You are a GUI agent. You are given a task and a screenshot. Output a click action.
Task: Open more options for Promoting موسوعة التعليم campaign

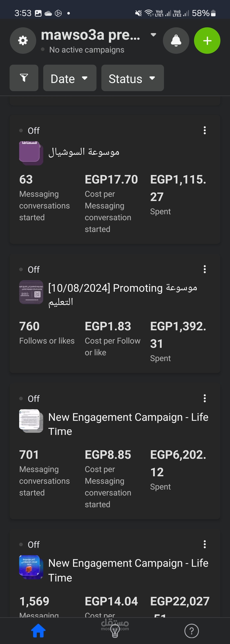(205, 269)
